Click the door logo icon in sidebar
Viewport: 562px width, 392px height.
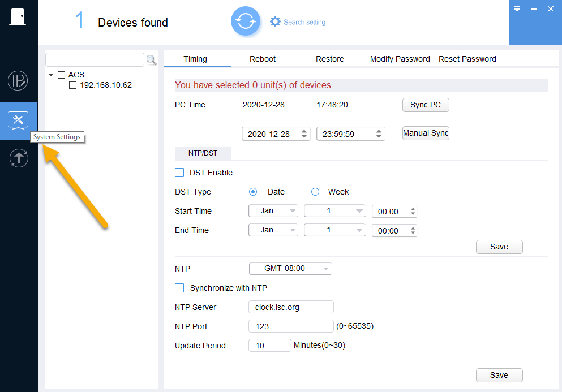coord(18,17)
